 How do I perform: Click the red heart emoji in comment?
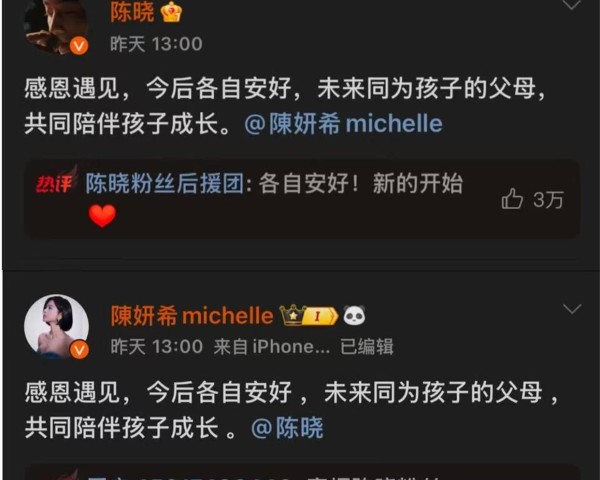click(x=102, y=216)
